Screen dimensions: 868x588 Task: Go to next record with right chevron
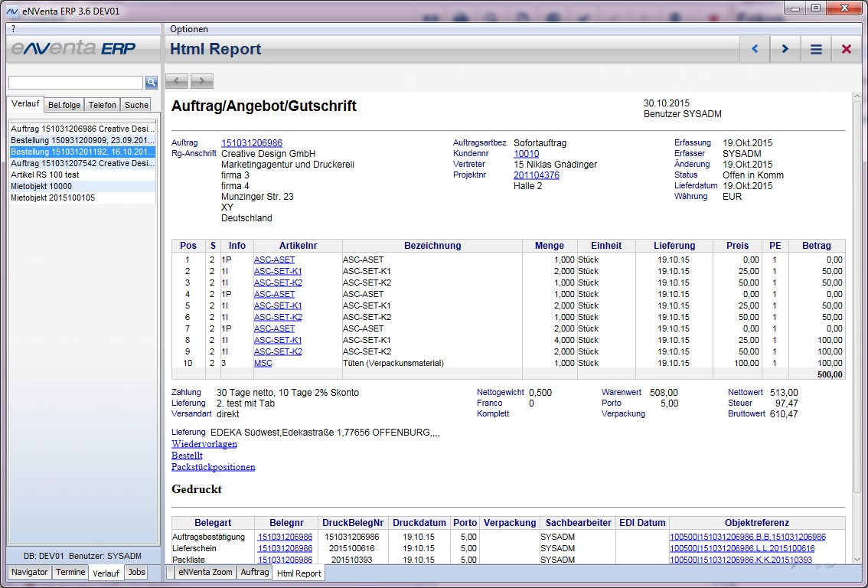(x=785, y=49)
